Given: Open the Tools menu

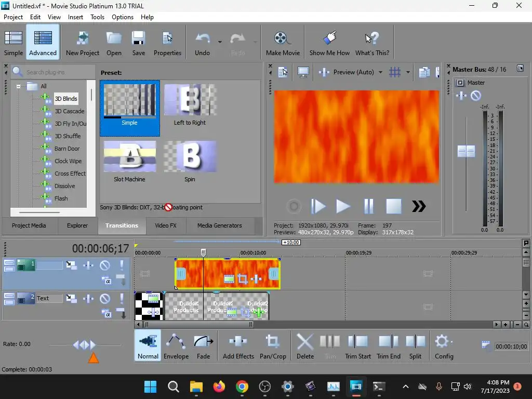Looking at the screenshot, I should (x=97, y=17).
